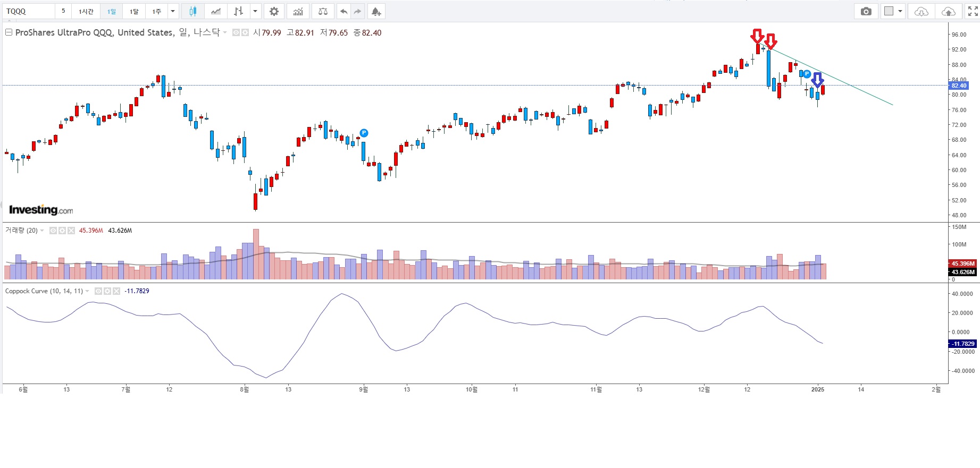Open chart settings gear in the toolbar
Viewport: 980px width, 468px height.
click(x=274, y=11)
